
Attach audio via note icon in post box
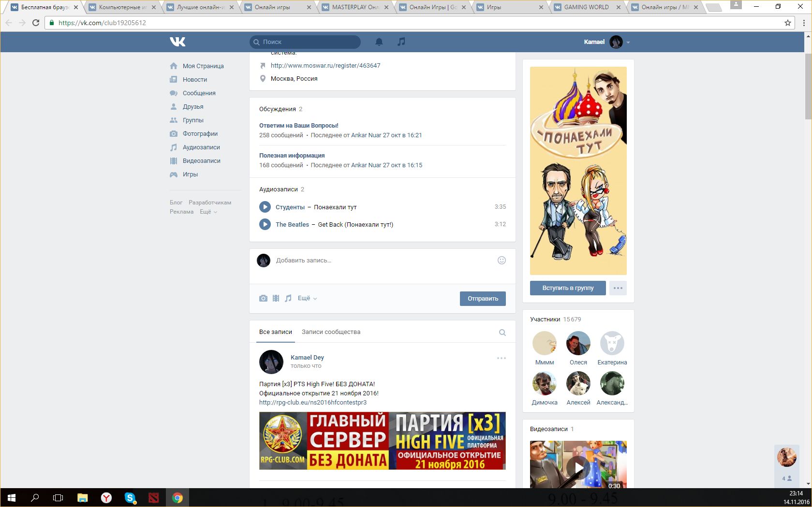(288, 298)
